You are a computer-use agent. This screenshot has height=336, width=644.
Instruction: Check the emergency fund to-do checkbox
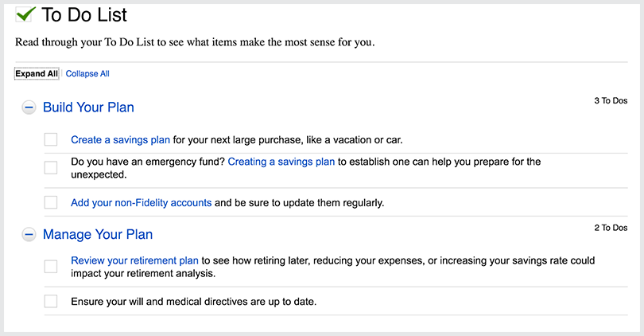click(51, 167)
